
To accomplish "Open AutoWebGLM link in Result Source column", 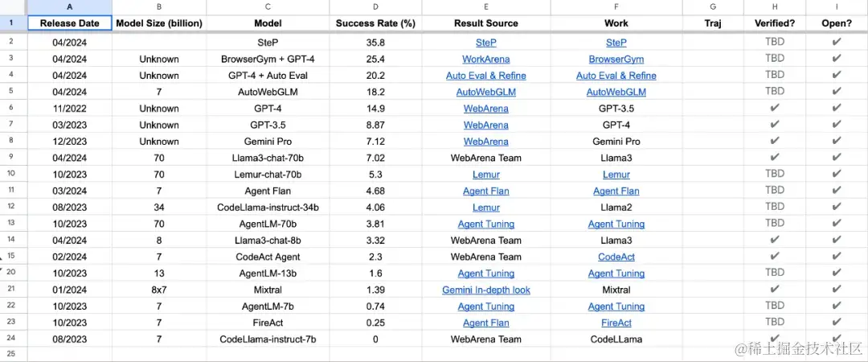I will [x=485, y=92].
